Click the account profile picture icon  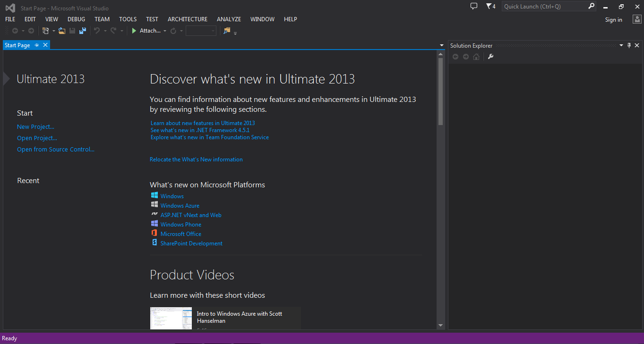[637, 19]
